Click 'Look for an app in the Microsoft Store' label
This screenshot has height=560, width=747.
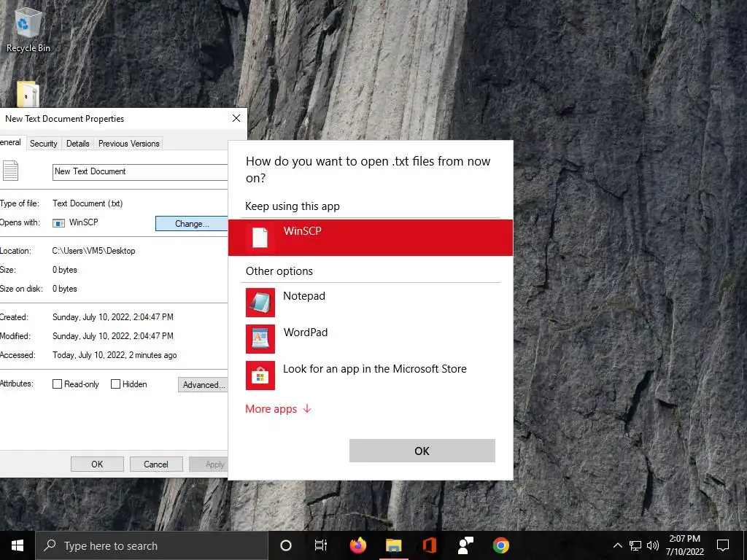pyautogui.click(x=375, y=369)
